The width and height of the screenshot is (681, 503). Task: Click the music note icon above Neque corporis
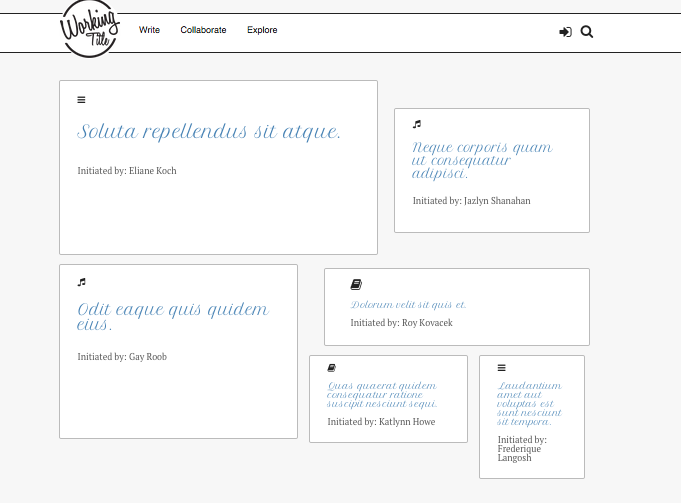coord(417,124)
